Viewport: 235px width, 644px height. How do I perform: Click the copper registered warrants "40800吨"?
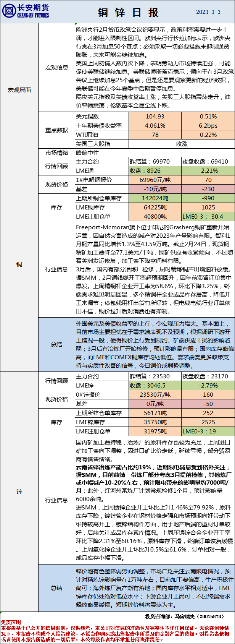pyautogui.click(x=155, y=217)
